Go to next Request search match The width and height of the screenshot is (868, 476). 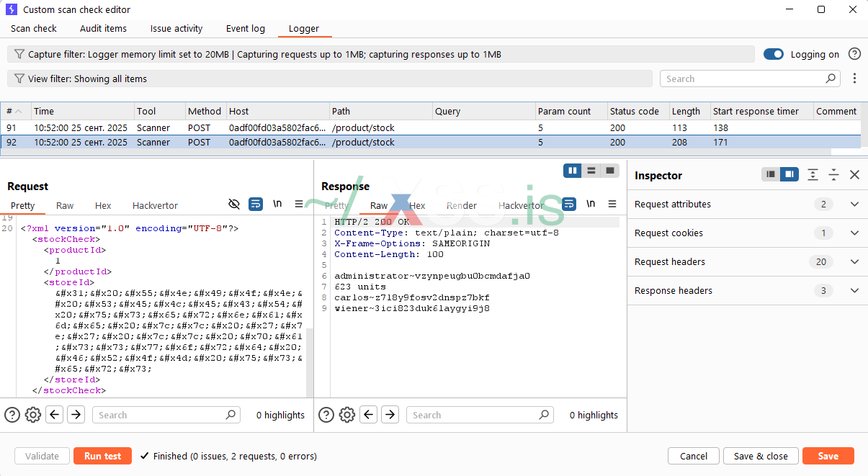76,415
